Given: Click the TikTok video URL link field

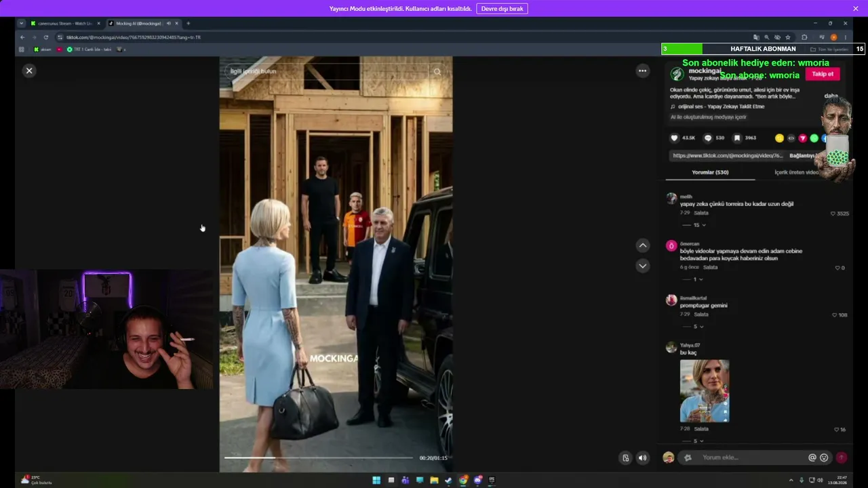Looking at the screenshot, I should tap(727, 155).
